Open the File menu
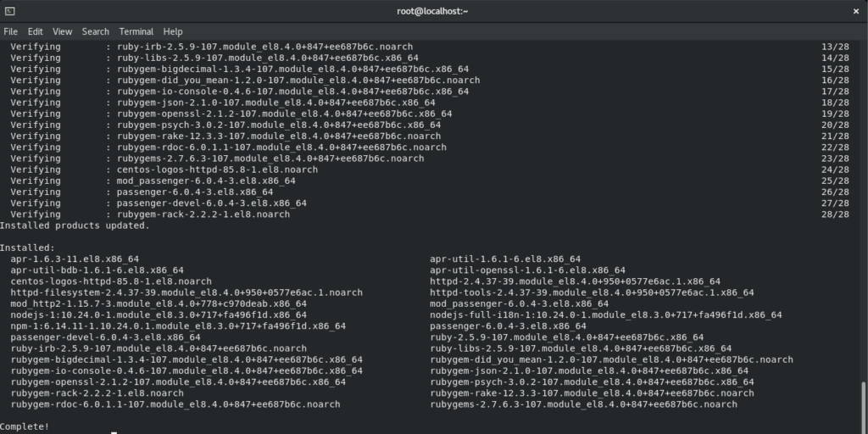The height and width of the screenshot is (434, 868). click(x=10, y=31)
